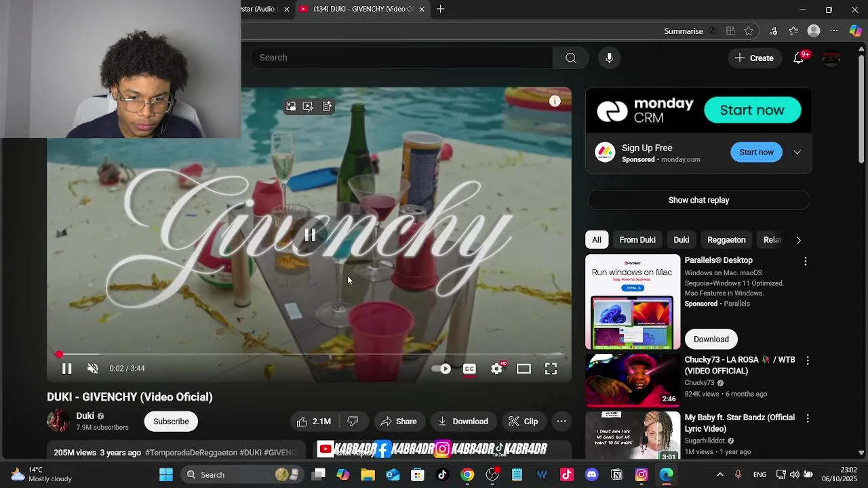Select the All filter chip
868x488 pixels.
pos(597,240)
